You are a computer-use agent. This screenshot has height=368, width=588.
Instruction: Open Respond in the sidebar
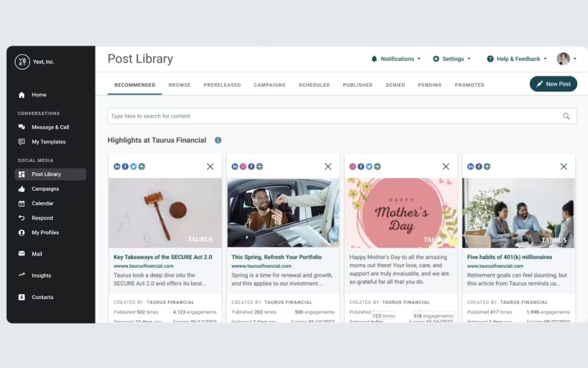(35, 218)
